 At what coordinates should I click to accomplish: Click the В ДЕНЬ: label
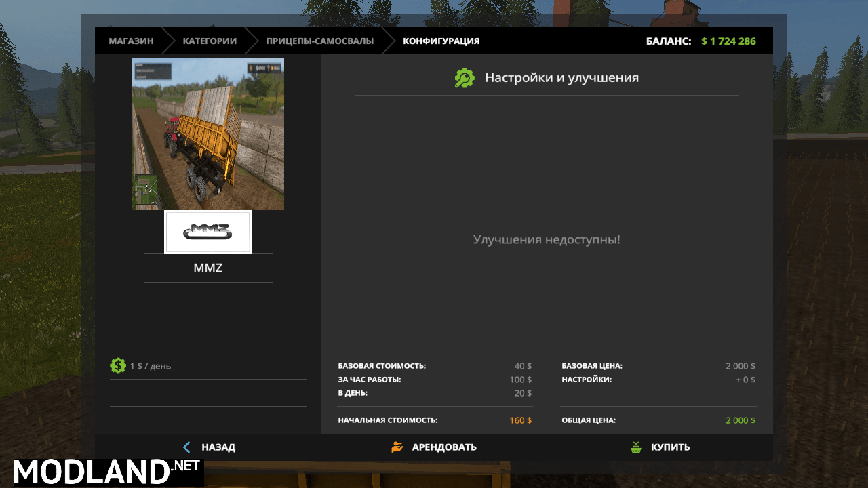point(353,393)
